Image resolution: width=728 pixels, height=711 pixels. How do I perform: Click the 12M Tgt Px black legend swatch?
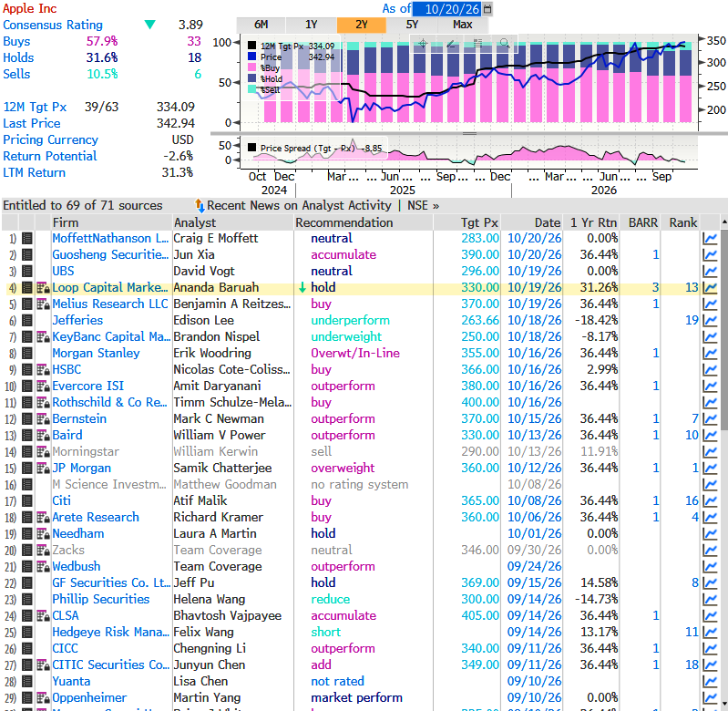tap(252, 46)
